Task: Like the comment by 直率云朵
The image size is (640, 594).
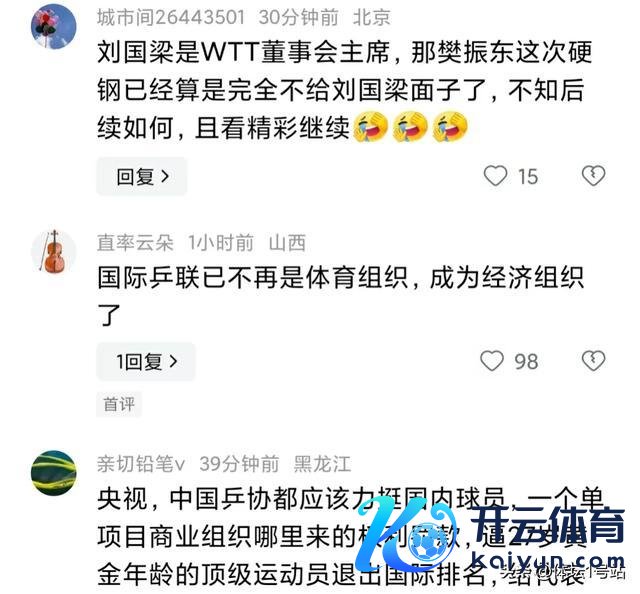Action: (x=492, y=361)
